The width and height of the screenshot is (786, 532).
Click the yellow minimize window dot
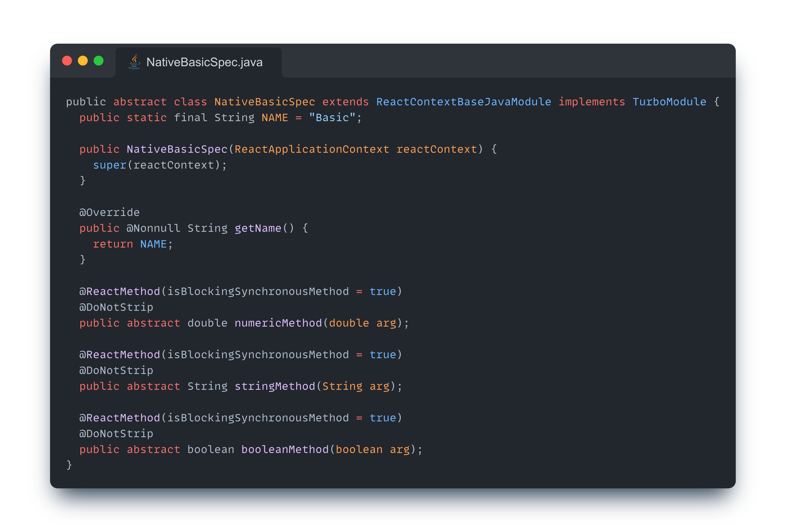[x=83, y=61]
